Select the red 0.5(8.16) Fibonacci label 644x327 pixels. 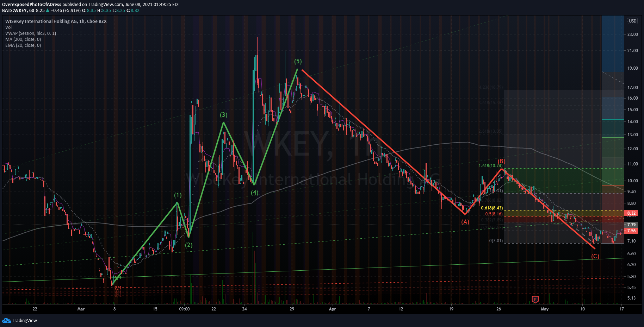tap(494, 214)
